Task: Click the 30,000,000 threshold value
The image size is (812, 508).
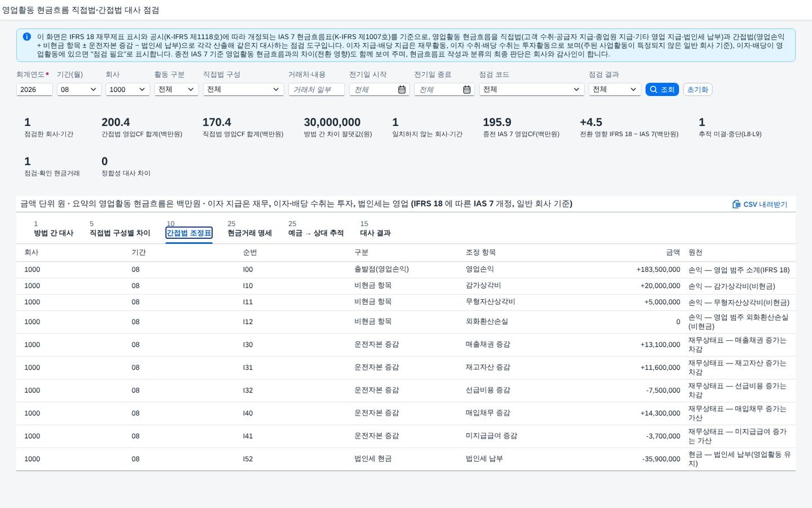Action: (x=332, y=122)
